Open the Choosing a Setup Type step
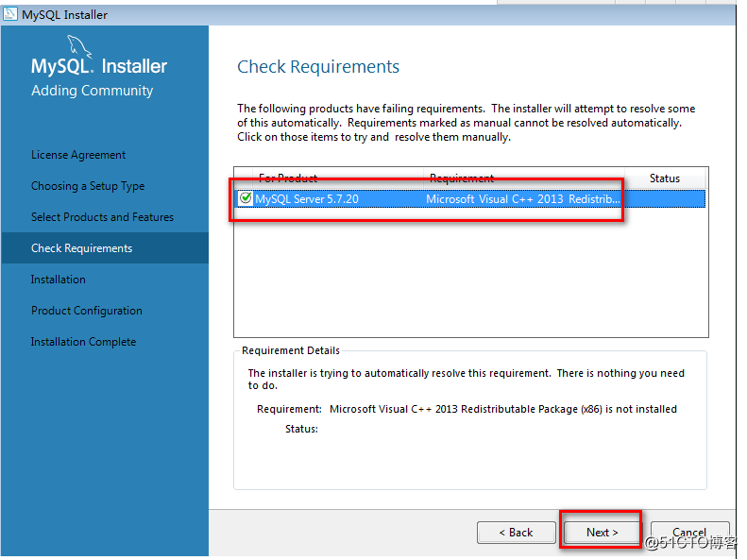 tap(88, 186)
